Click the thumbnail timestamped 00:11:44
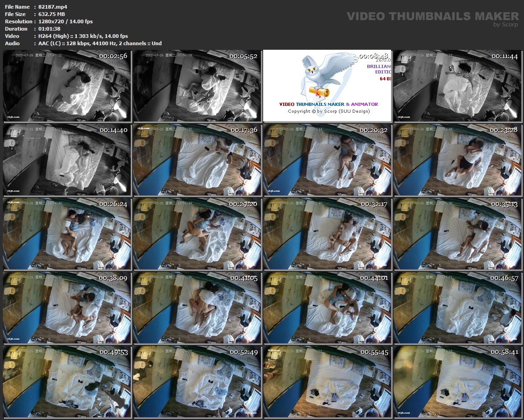Image resolution: width=524 pixels, height=420 pixels. [457, 86]
